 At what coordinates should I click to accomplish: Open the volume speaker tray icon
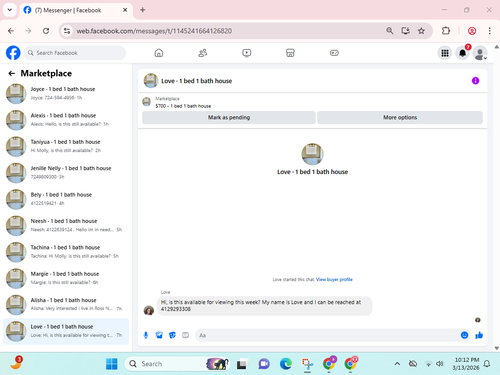tap(440, 364)
